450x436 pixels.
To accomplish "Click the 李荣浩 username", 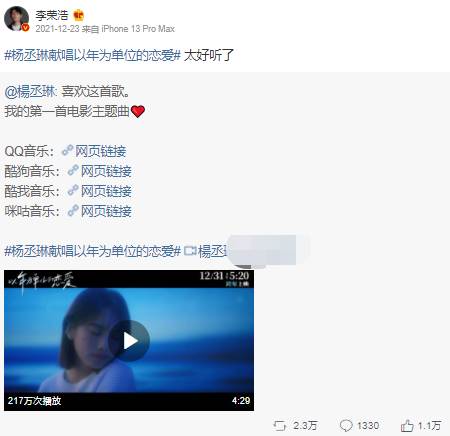I will [52, 15].
